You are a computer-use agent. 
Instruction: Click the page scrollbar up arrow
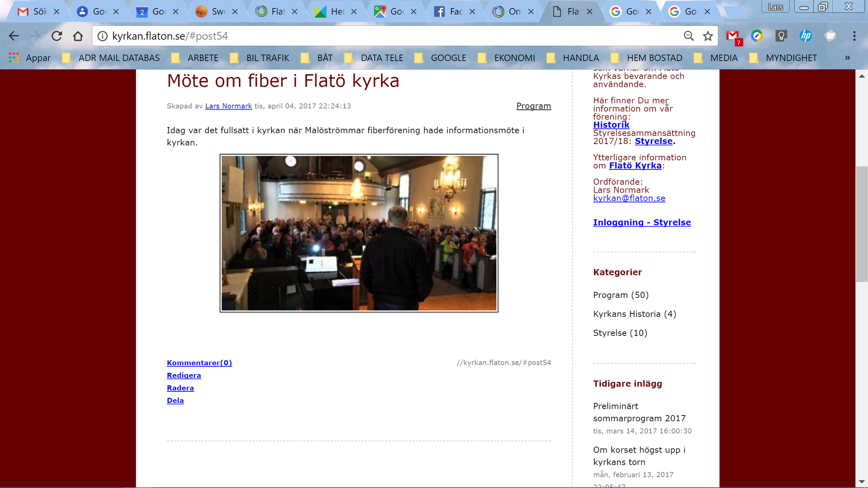pyautogui.click(x=862, y=76)
